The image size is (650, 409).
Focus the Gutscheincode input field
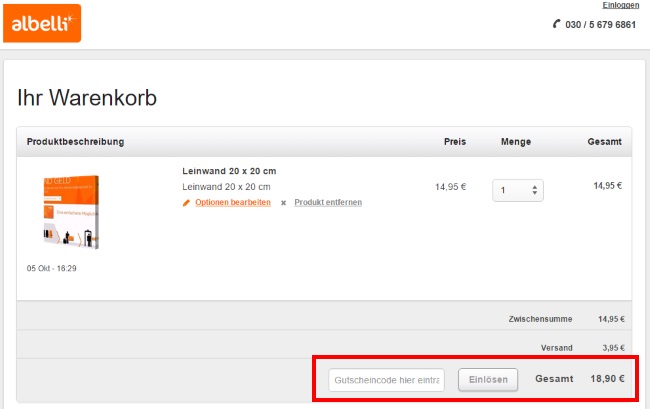pos(387,380)
